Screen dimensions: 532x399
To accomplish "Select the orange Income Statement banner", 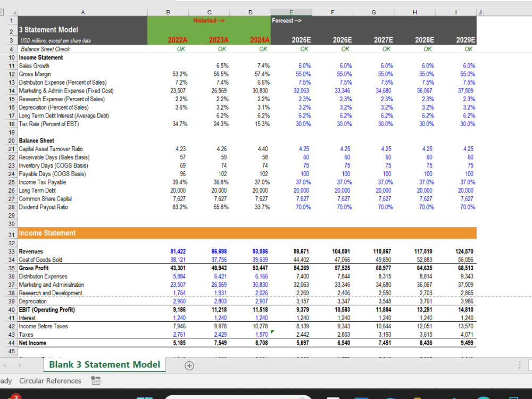I will tap(247, 233).
